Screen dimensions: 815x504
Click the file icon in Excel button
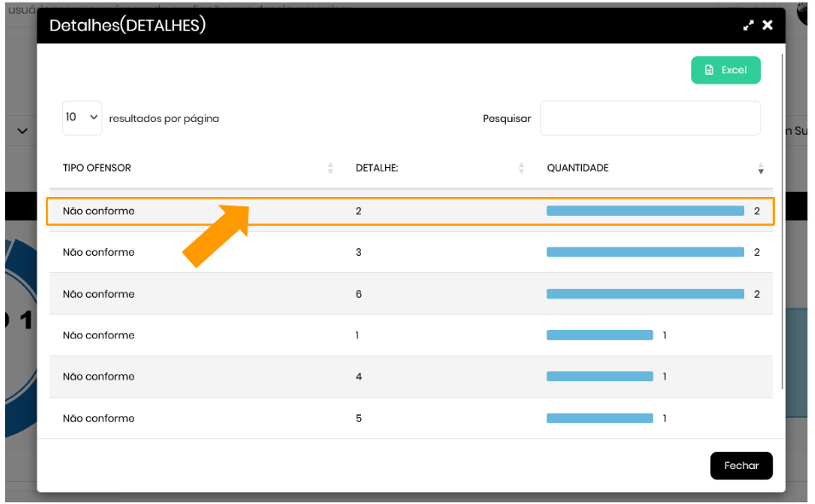pos(708,70)
